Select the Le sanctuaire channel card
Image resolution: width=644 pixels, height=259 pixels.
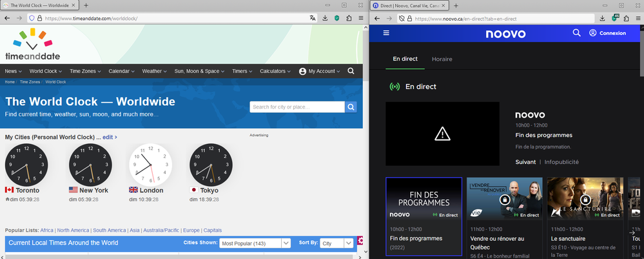[x=585, y=218]
